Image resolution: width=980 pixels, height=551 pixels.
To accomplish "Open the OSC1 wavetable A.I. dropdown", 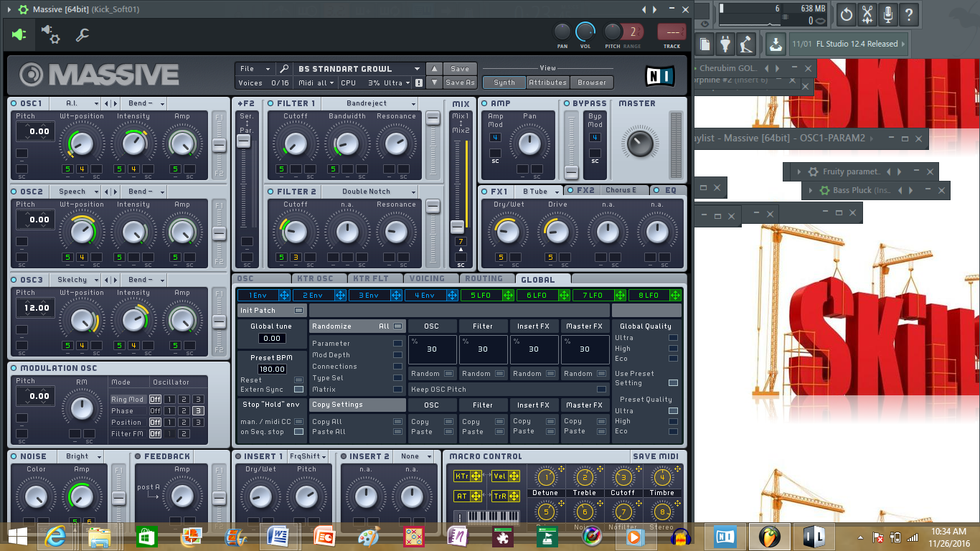I will (74, 103).
